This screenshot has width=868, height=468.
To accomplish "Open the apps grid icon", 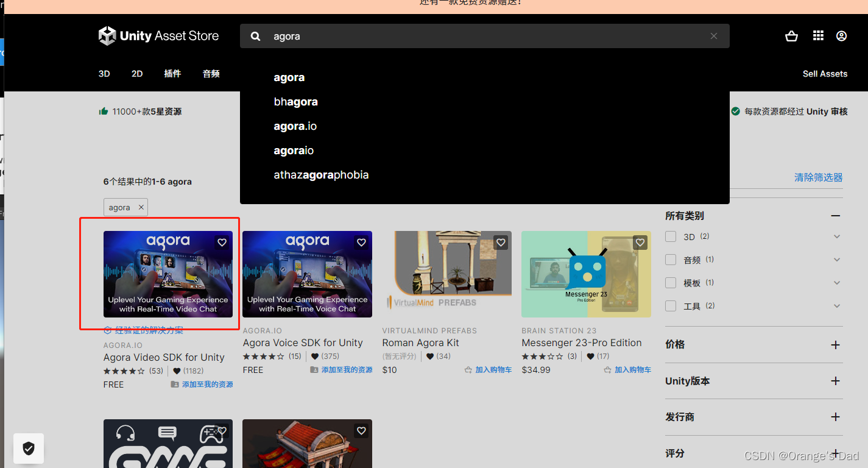I will (818, 36).
